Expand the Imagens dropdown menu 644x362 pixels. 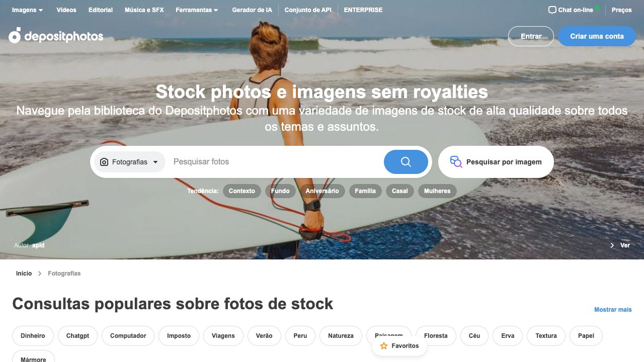(x=27, y=10)
